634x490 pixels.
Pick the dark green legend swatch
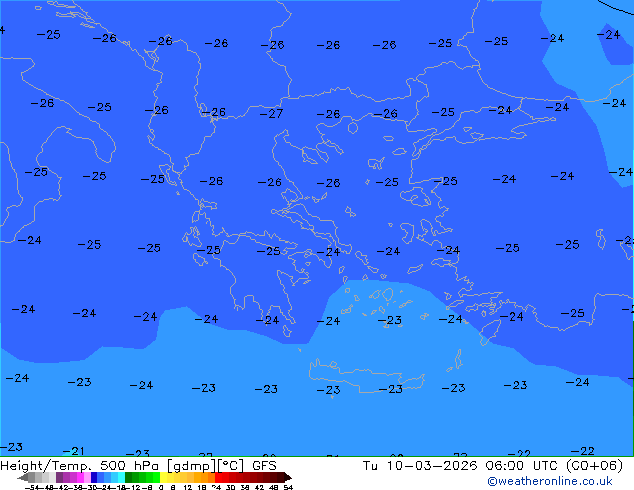(x=129, y=477)
